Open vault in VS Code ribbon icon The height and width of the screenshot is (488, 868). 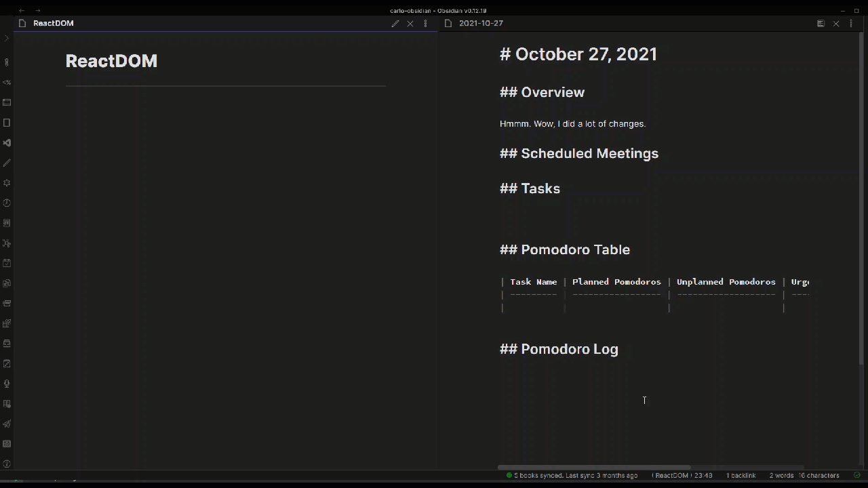click(x=7, y=143)
